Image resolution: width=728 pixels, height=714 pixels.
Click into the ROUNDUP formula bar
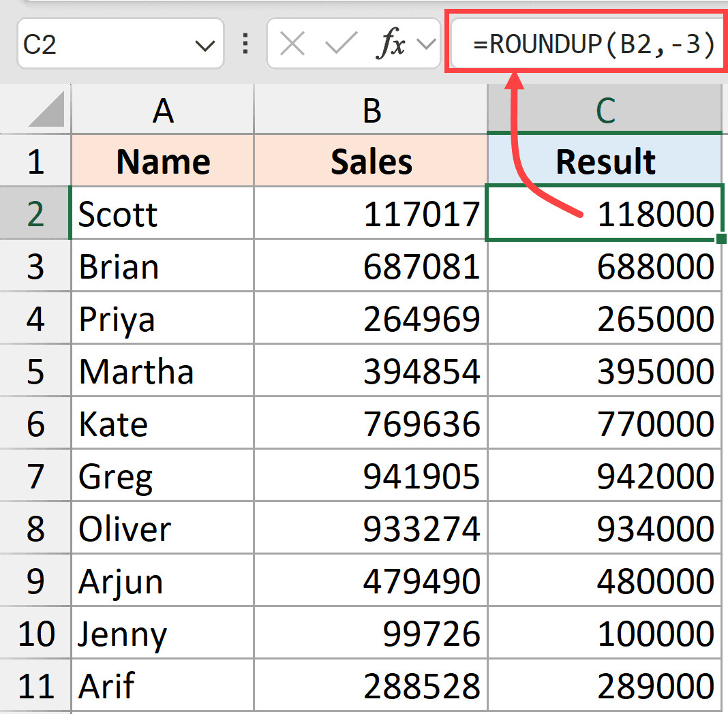coord(593,45)
